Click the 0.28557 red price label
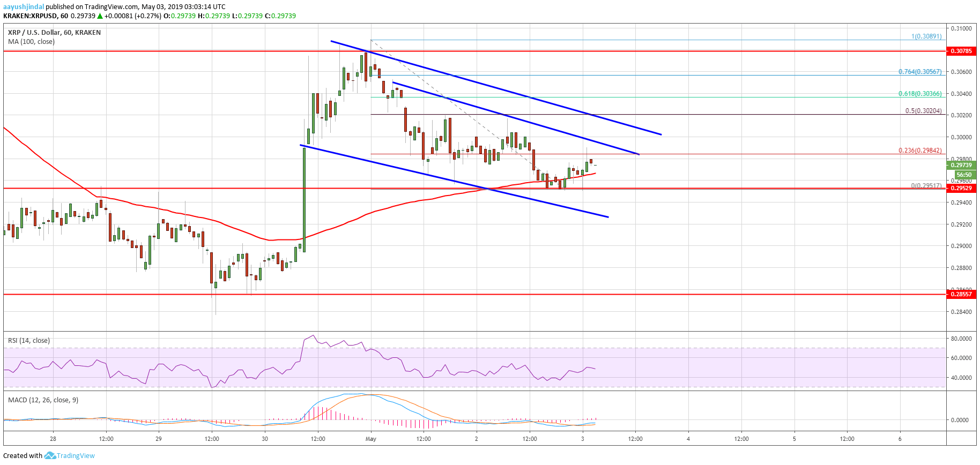This screenshot has height=465, width=980. tap(961, 294)
